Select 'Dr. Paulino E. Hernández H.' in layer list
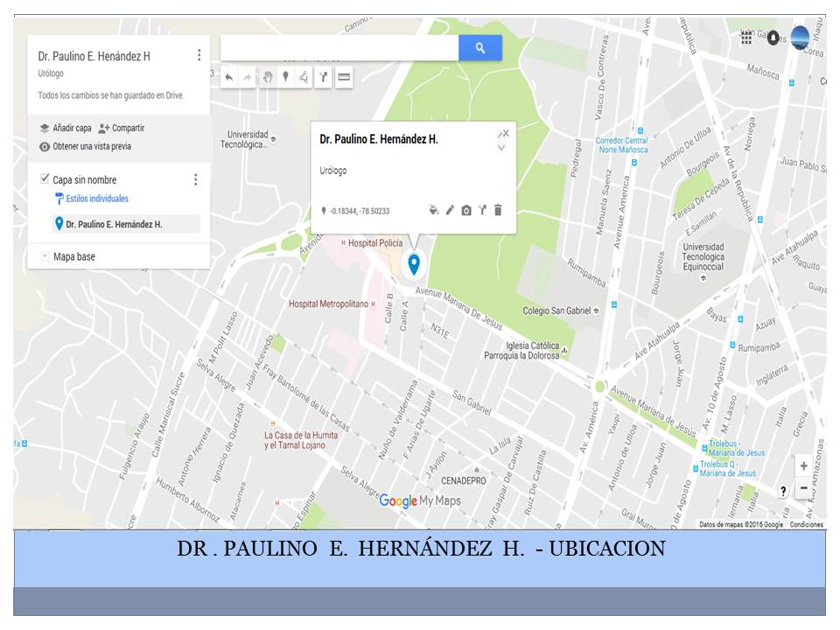 pos(114,224)
